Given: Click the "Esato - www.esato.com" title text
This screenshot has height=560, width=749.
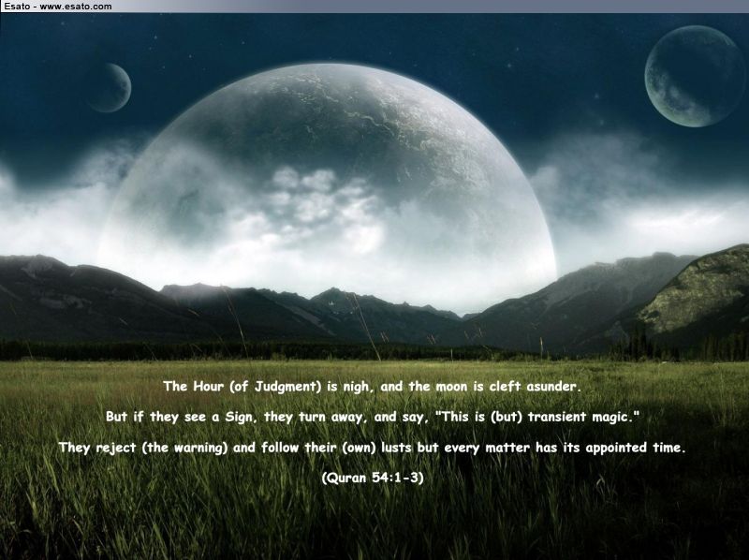Looking at the screenshot, I should pos(58,7).
